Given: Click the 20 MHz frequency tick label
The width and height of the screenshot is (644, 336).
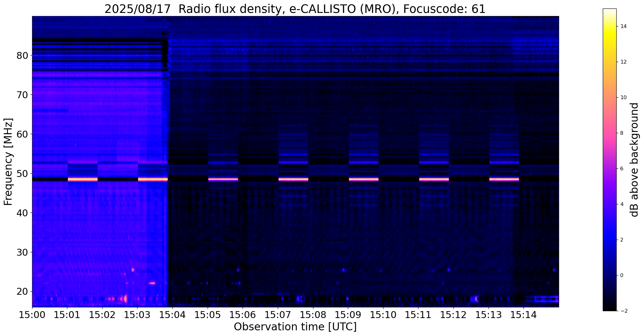Looking at the screenshot, I should [x=22, y=291].
